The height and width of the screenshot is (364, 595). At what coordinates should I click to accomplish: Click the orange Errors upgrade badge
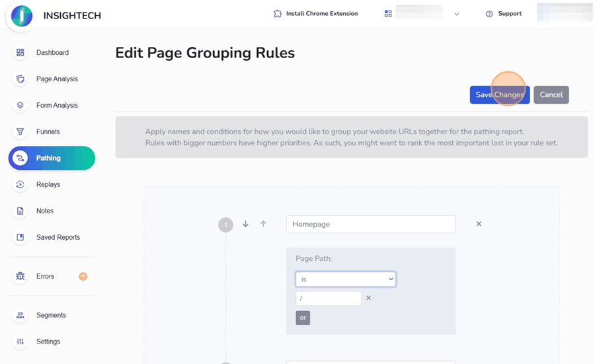coord(83,276)
